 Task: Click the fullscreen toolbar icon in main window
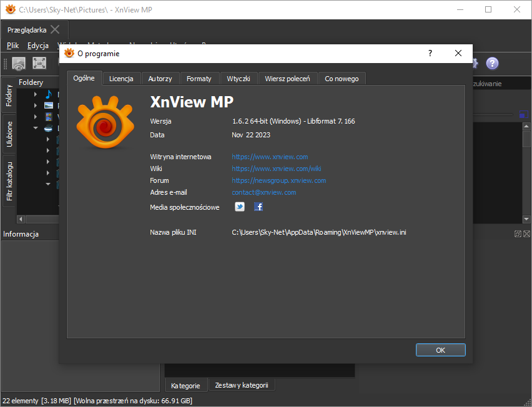(39, 63)
